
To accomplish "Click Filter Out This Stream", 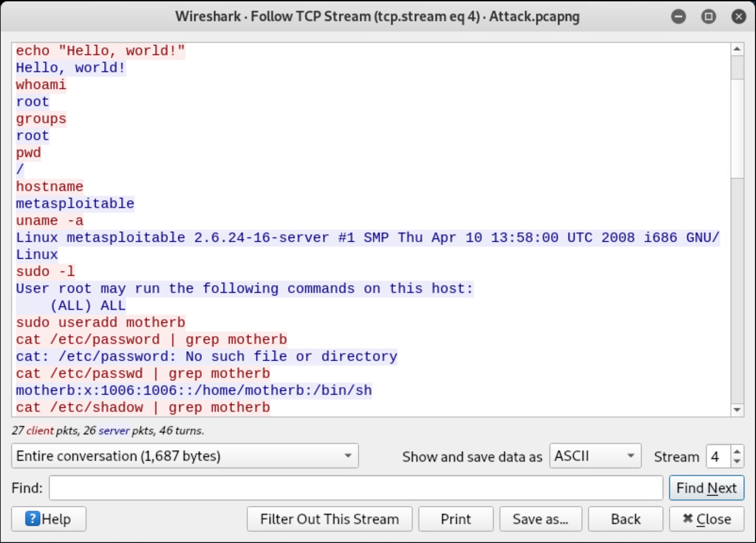I will coord(329,519).
